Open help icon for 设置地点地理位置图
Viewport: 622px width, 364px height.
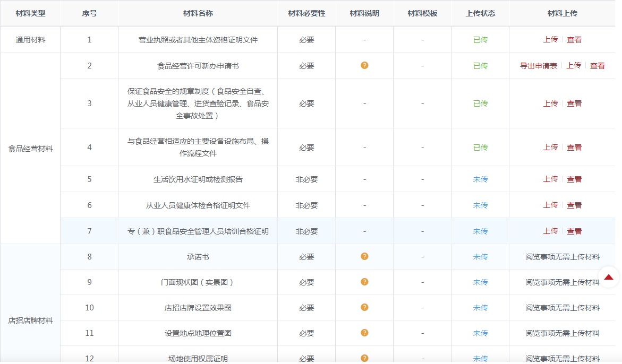pos(364,333)
